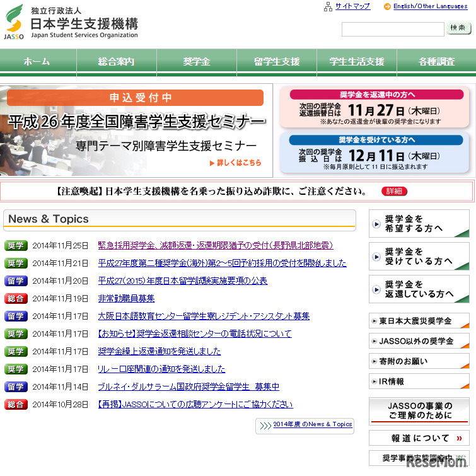Click the JASSOの事業のご理解のために banner
This screenshot has height=476, width=476.
click(419, 411)
